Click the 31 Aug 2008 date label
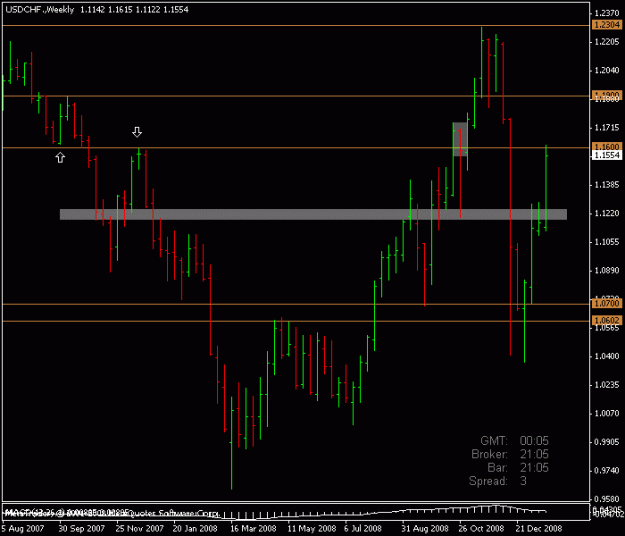Viewport: 625px width, 536px height. point(425,529)
